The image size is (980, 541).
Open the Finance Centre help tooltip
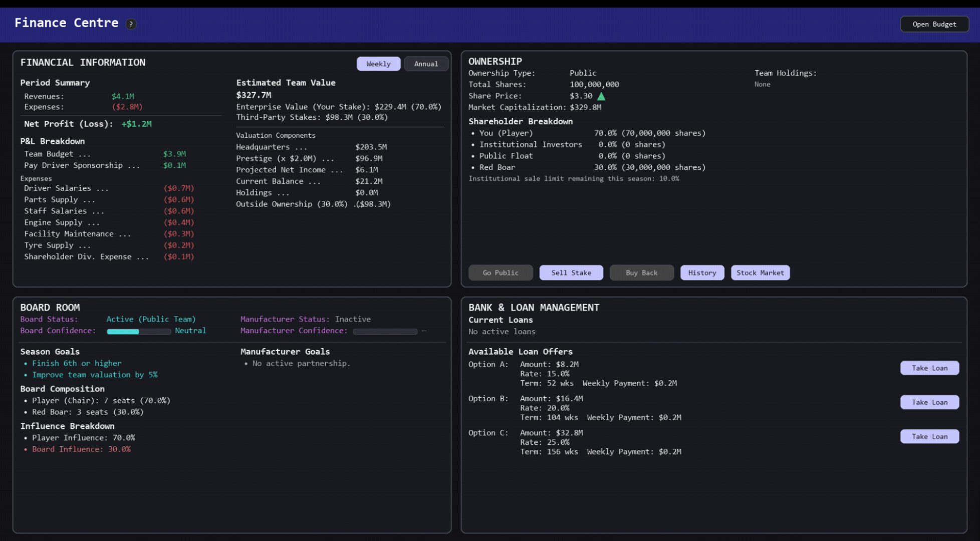coord(131,24)
